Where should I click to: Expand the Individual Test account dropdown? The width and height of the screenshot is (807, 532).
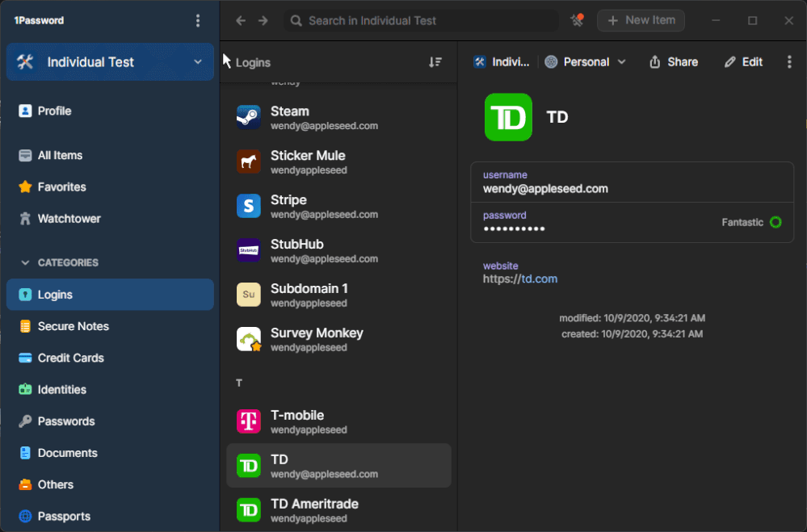pos(198,62)
